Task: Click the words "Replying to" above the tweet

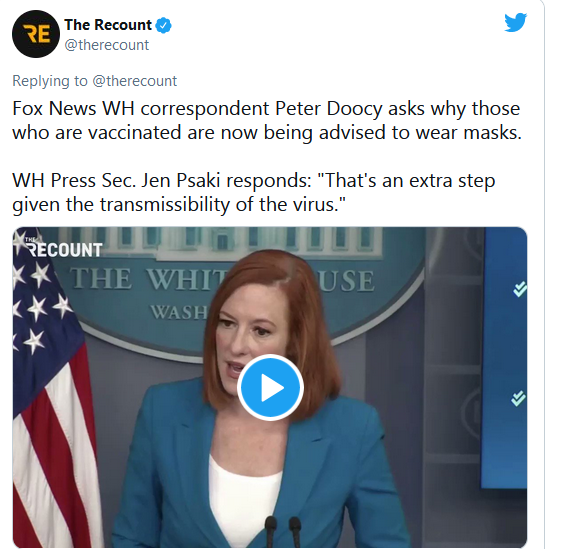Action: pos(50,81)
